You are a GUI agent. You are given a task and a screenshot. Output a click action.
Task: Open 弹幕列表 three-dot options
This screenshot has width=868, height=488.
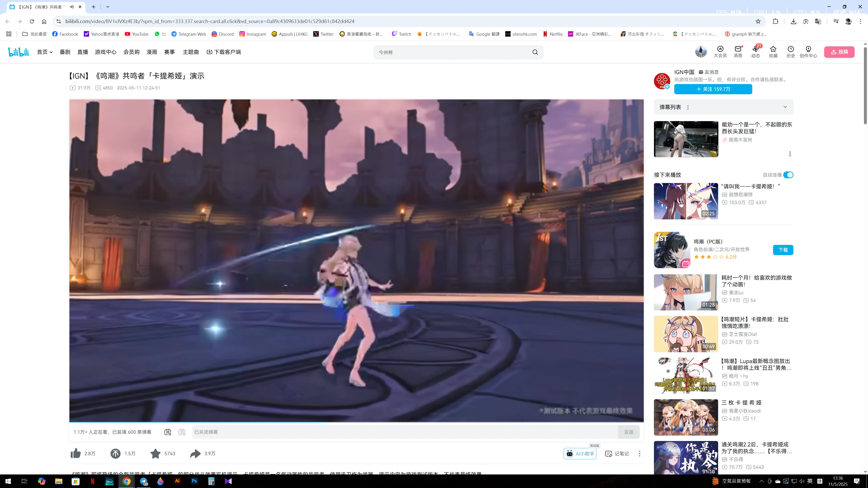click(688, 107)
